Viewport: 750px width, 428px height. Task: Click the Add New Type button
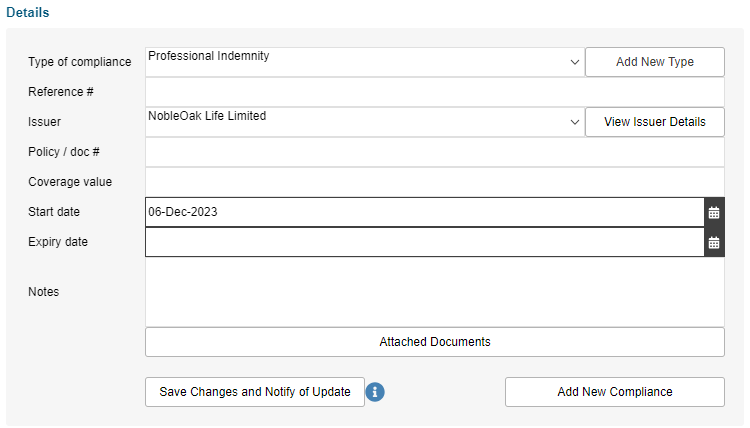coord(655,62)
